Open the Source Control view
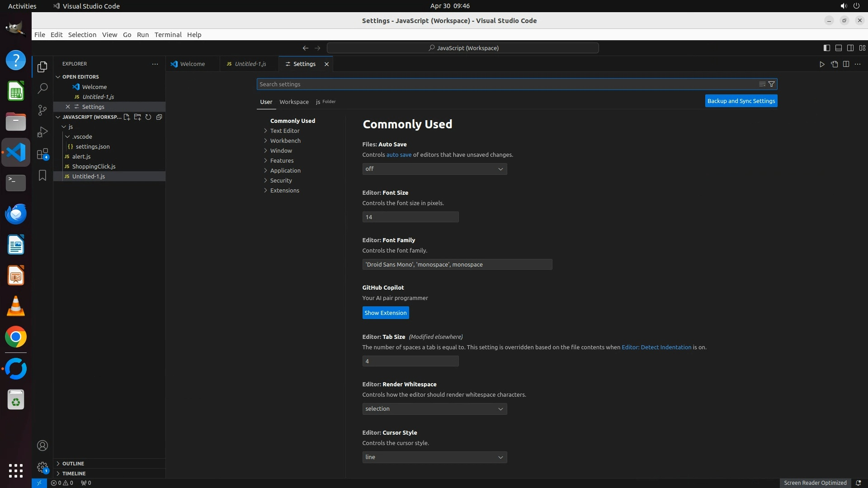 [x=42, y=110]
